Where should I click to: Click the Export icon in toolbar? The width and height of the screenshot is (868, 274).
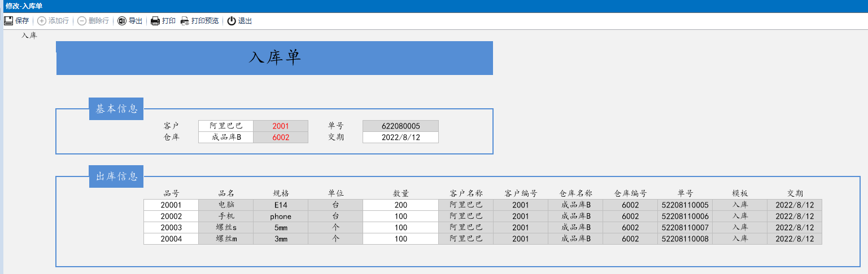122,21
